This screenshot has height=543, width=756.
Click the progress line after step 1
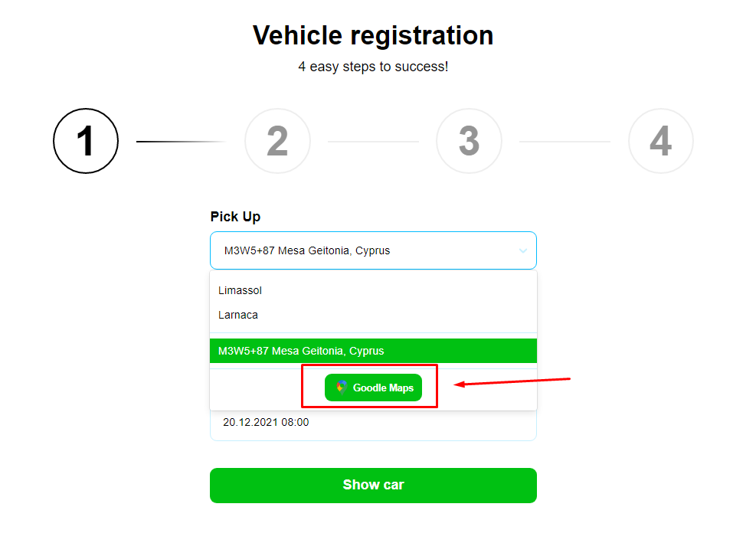point(182,142)
